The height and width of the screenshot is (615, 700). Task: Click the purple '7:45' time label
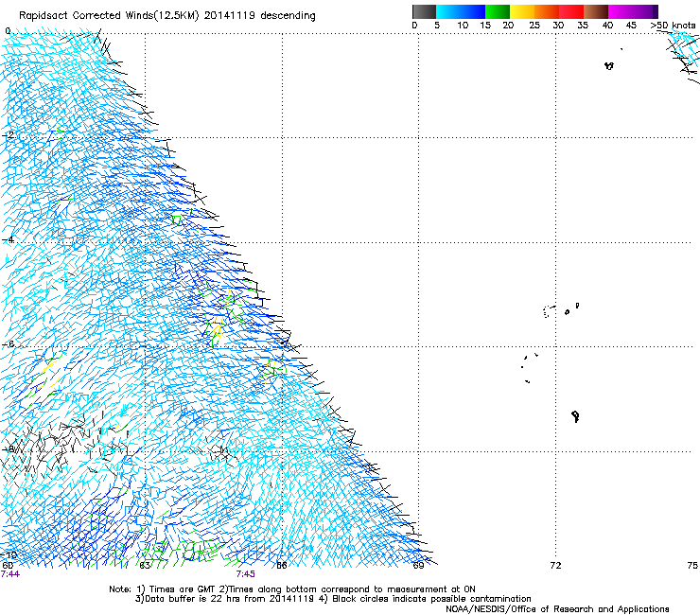click(246, 574)
